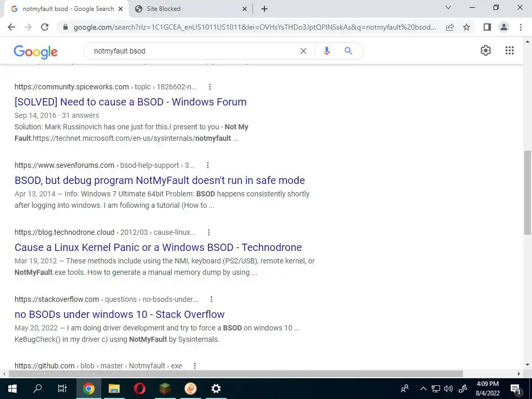Open Chrome three-dot menu
The width and height of the screenshot is (532, 399).
pyautogui.click(x=521, y=27)
